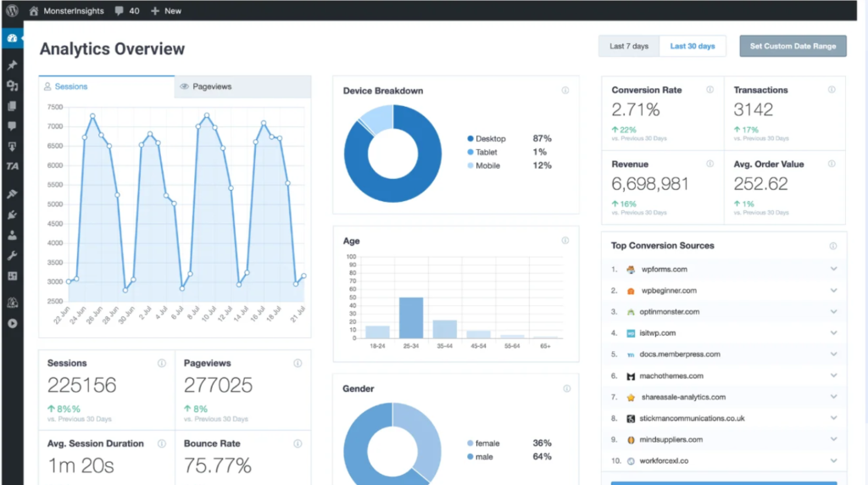
Task: Show info for Bounce Rate
Action: click(x=298, y=443)
